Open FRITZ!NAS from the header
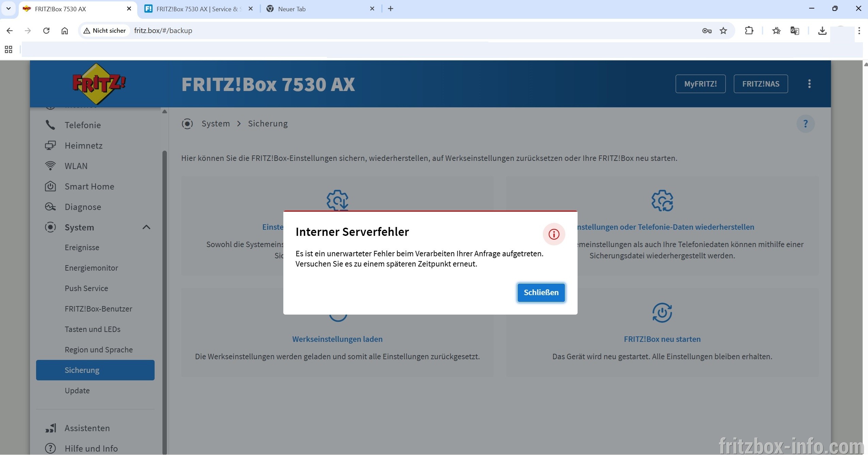The width and height of the screenshot is (868, 455). [761, 84]
